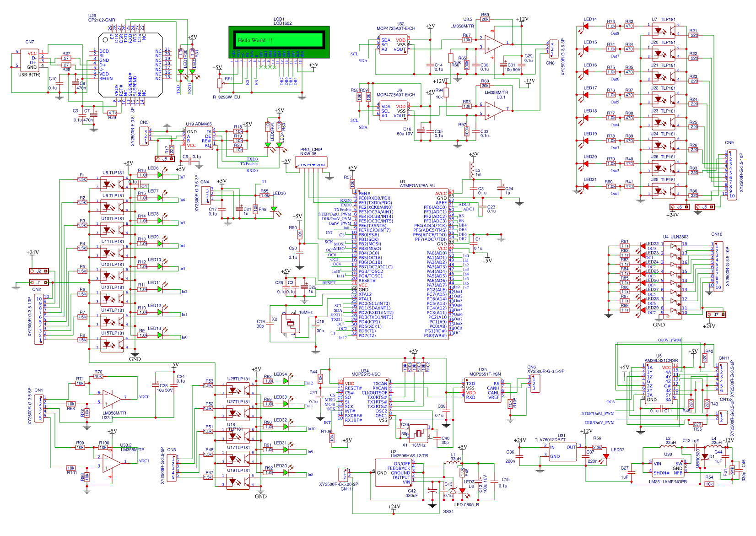Screen dimensions: 756x536
Task: Select the CN10 connector label
Action: pos(717,234)
